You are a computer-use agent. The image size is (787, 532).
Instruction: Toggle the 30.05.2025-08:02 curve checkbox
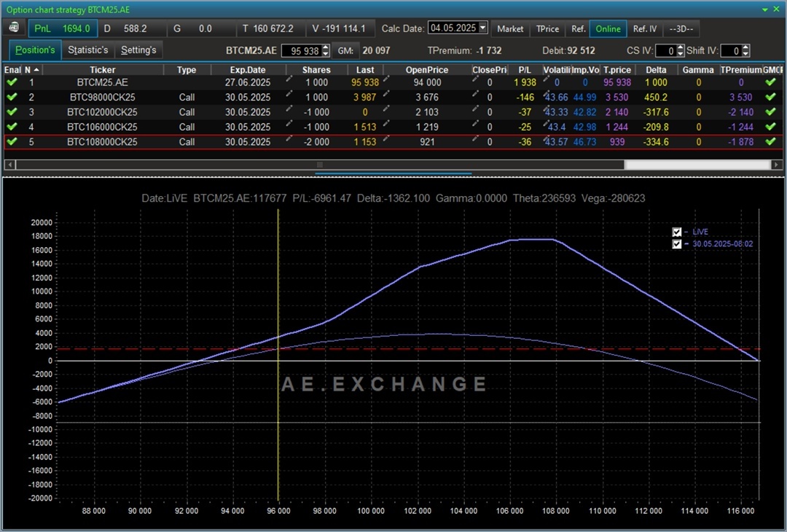pyautogui.click(x=676, y=244)
